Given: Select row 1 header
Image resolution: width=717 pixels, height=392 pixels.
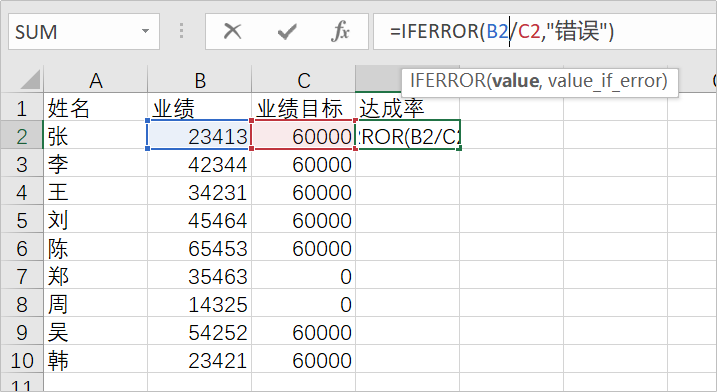Looking at the screenshot, I should 21,108.
